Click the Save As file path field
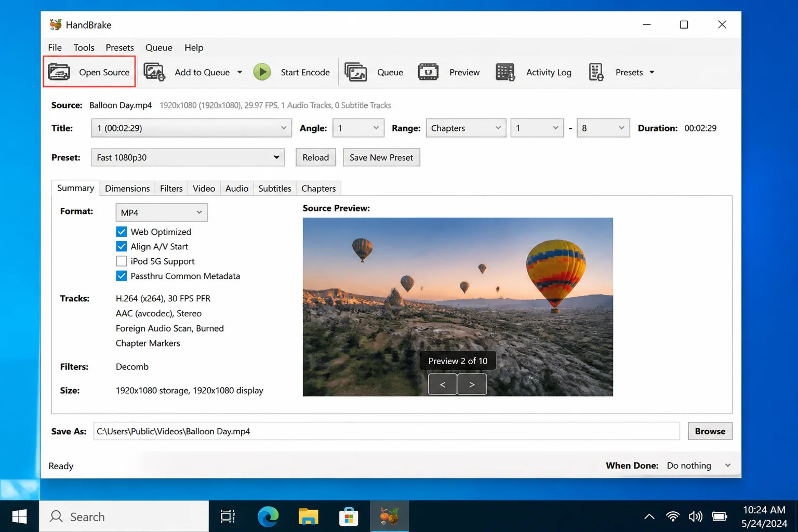The height and width of the screenshot is (532, 798). [x=386, y=431]
